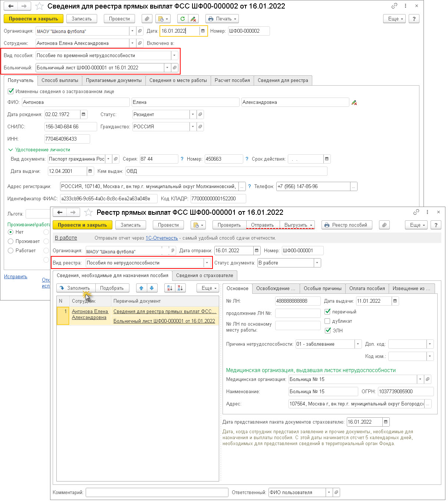Screen dimensions: 448x503
Task: Open Гражданство dropdown
Action: (x=193, y=126)
